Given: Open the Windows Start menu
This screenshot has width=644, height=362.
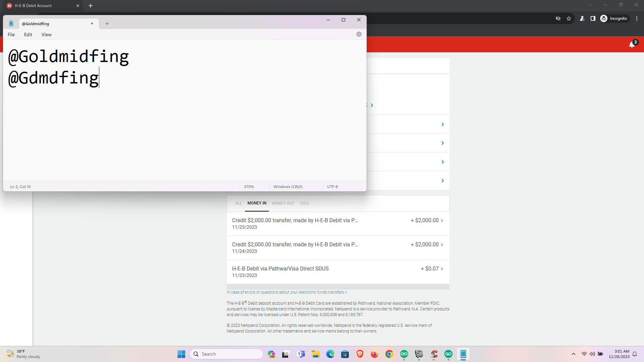Looking at the screenshot, I should 181,354.
